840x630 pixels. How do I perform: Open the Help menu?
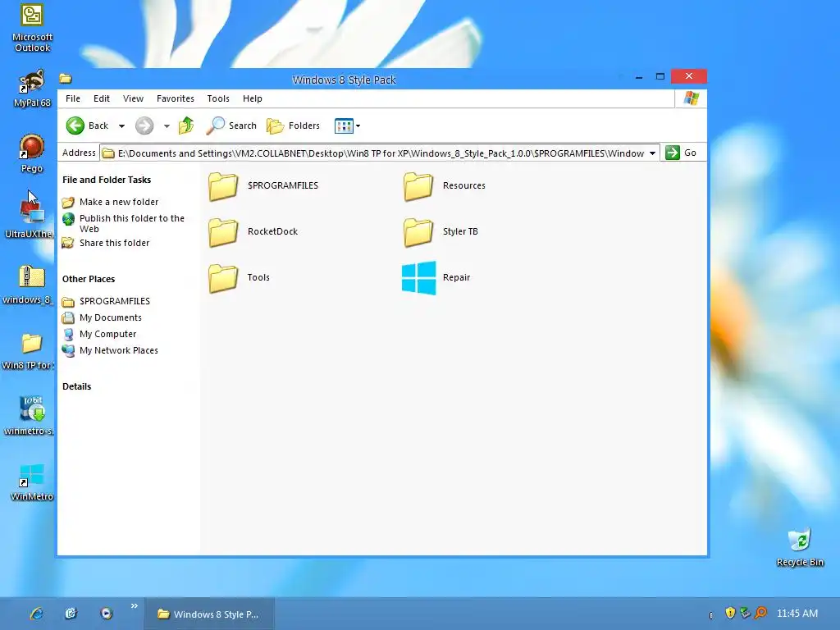pyautogui.click(x=253, y=98)
